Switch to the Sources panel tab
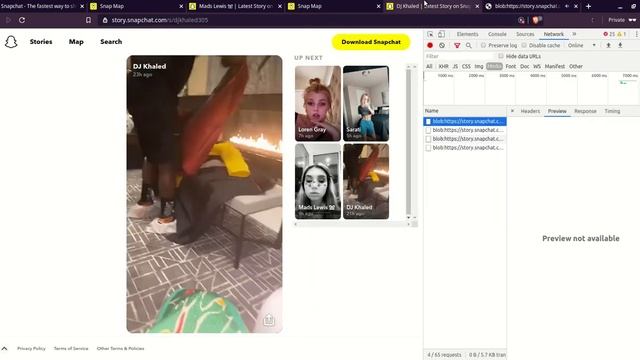The height and width of the screenshot is (360, 640). click(525, 34)
